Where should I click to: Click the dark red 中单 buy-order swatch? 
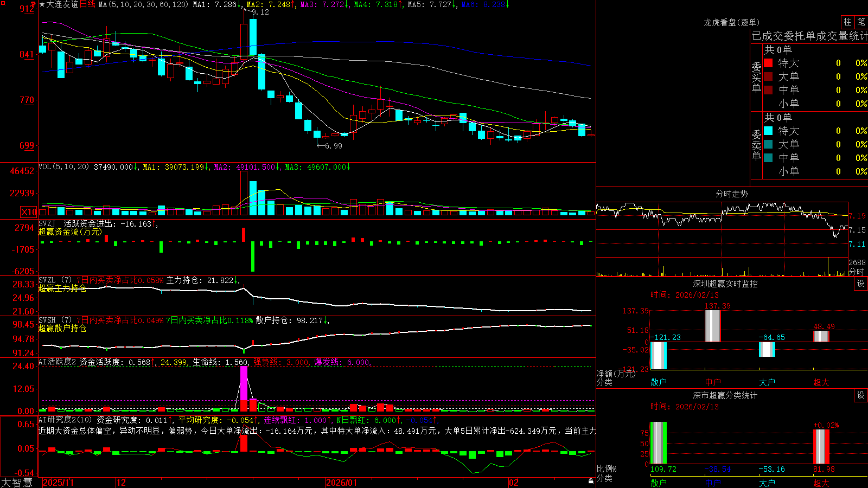pos(768,90)
